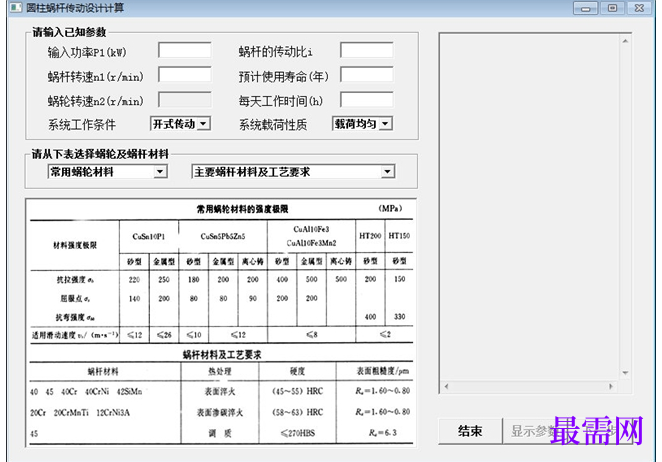Click the 热处理 column header
The height and width of the screenshot is (462, 662).
pos(220,371)
